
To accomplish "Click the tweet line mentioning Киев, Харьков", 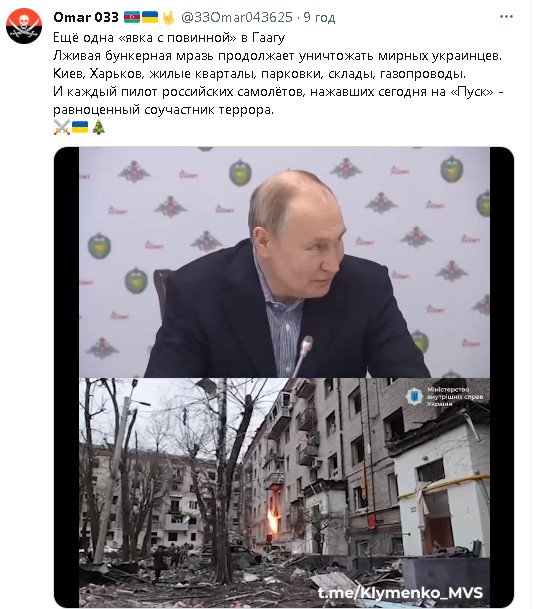I will pyautogui.click(x=259, y=74).
